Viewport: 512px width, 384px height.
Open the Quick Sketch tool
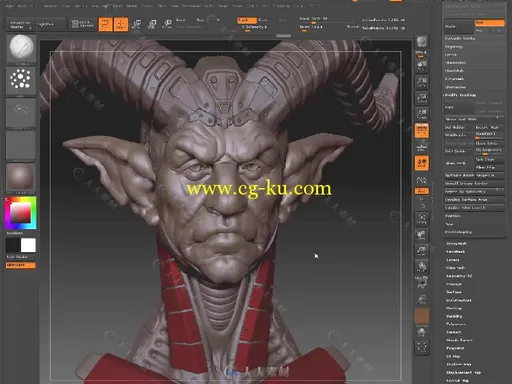click(82, 24)
